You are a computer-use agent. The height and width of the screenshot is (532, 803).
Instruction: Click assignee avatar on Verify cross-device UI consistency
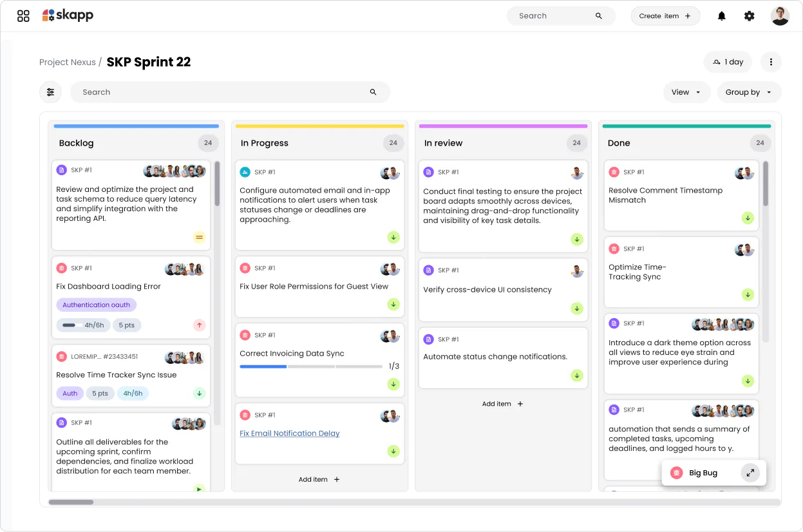pos(577,271)
